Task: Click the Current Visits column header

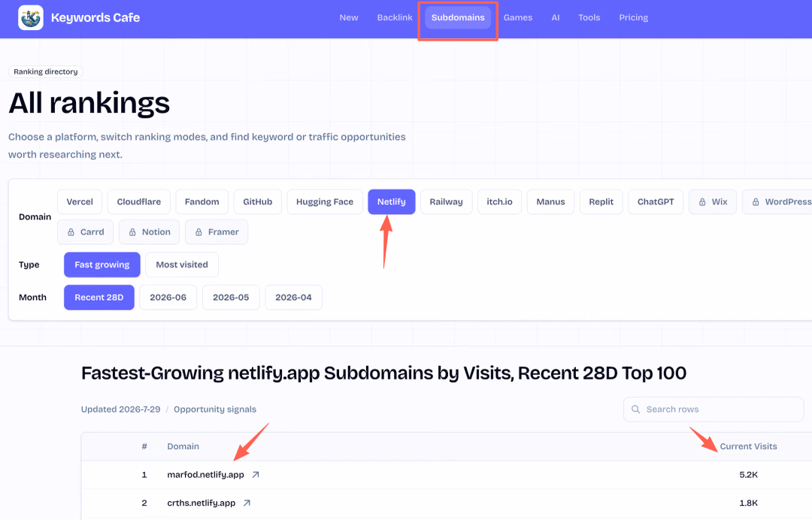Action: (x=748, y=446)
